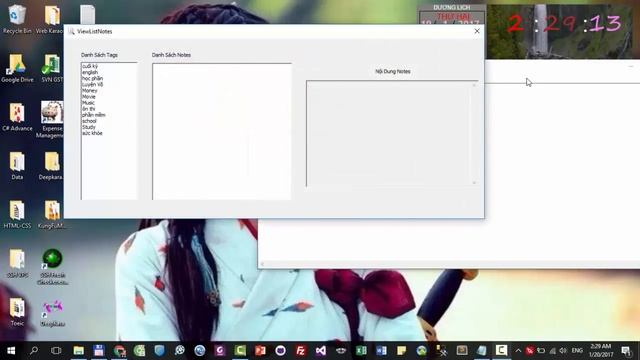The width and height of the screenshot is (640, 360).
Task: Click inside the Danh Sách Notes list box
Action: point(222,131)
